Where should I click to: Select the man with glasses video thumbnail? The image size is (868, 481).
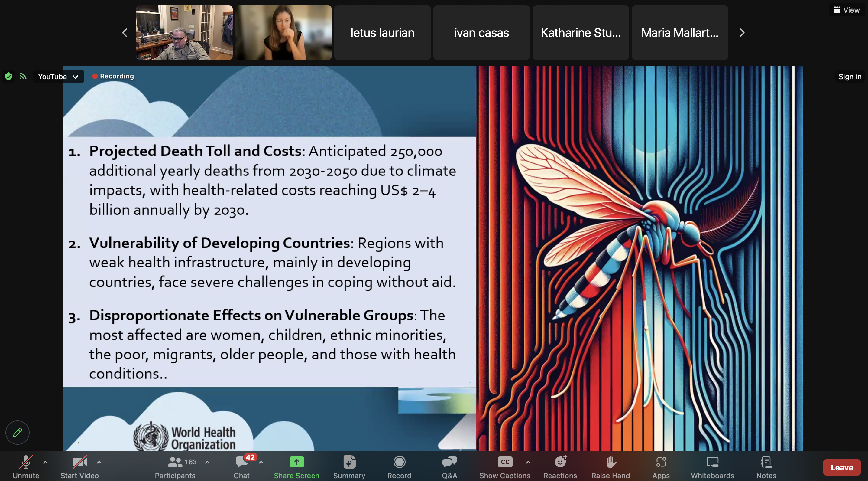(184, 33)
